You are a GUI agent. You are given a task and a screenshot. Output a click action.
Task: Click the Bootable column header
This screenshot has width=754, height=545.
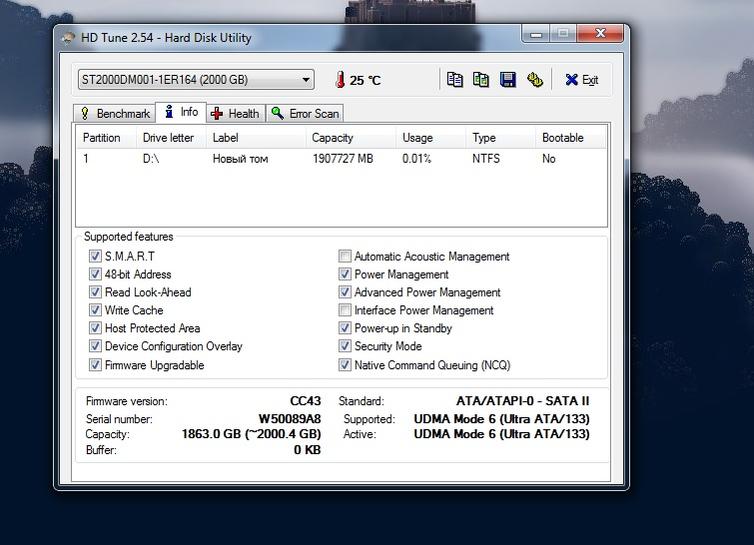pyautogui.click(x=571, y=138)
